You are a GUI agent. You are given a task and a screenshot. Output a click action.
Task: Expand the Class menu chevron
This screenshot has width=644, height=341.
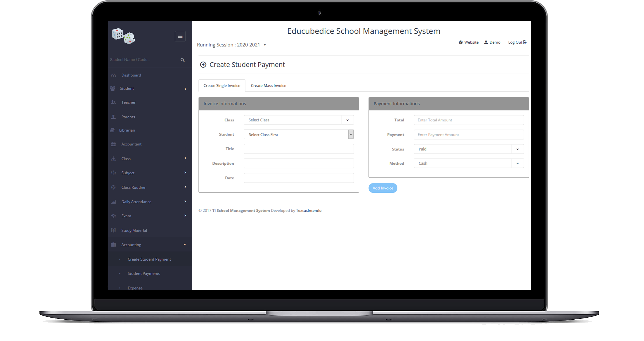(x=185, y=158)
